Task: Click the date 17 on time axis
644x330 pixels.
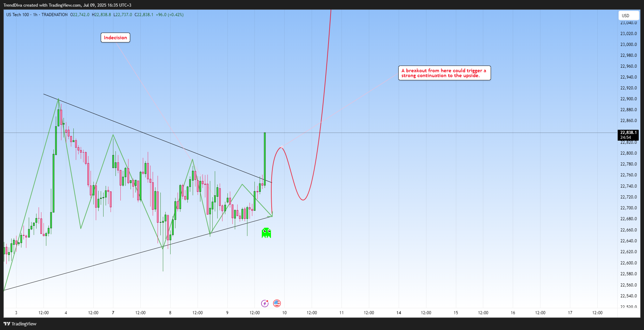Action: (x=570, y=313)
